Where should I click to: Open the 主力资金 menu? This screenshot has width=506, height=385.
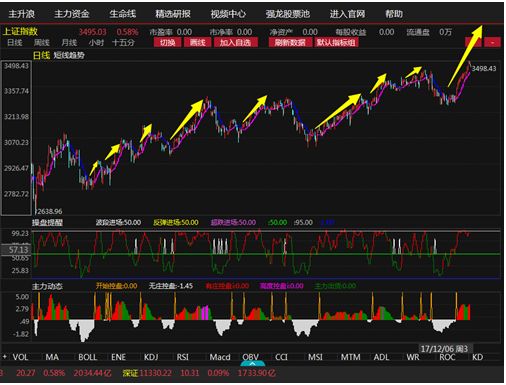[72, 14]
